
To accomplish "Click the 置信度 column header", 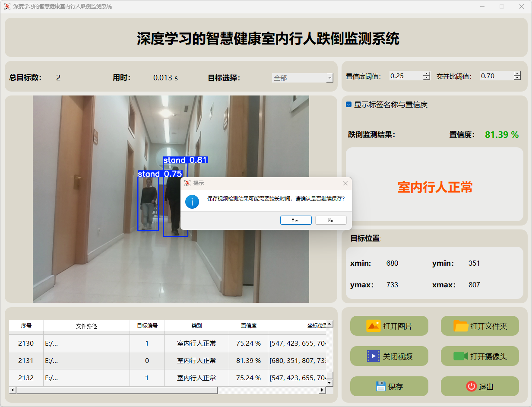I will (248, 326).
